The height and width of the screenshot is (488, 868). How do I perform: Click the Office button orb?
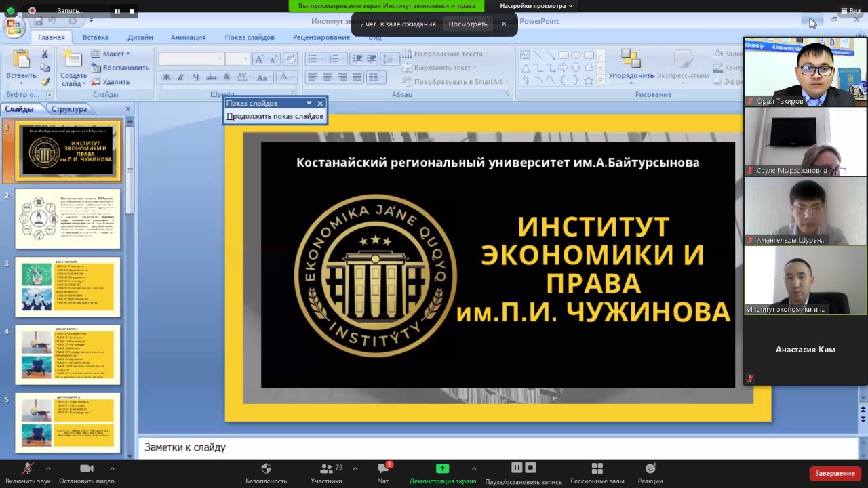13,26
